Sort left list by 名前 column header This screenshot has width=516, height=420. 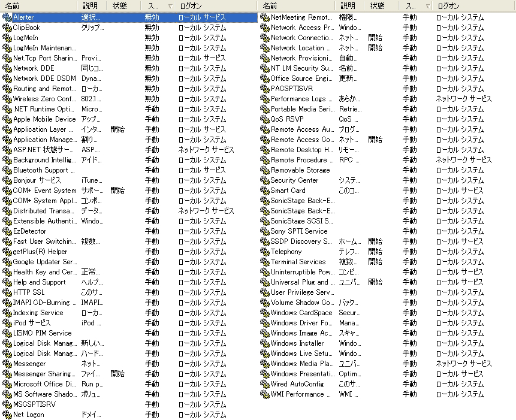38,6
